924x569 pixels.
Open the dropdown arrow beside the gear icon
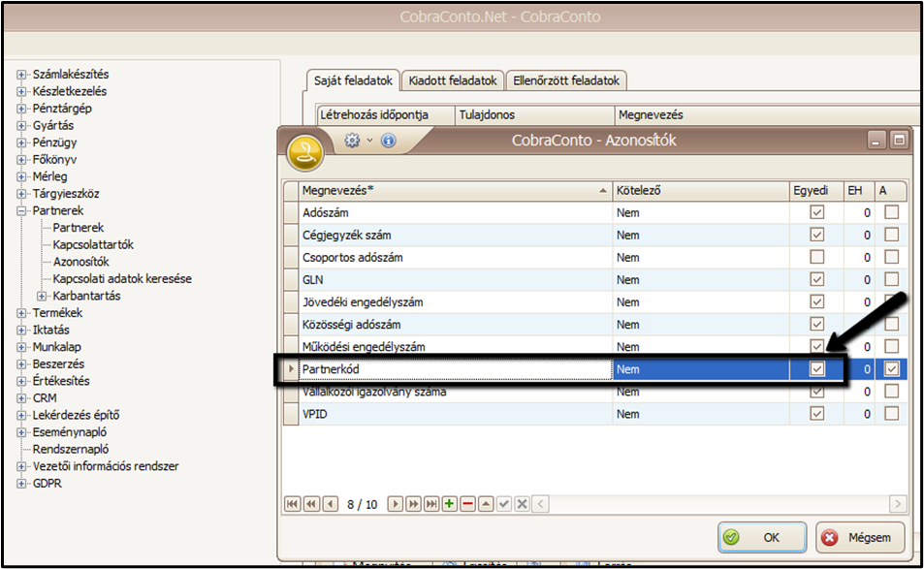[369, 141]
